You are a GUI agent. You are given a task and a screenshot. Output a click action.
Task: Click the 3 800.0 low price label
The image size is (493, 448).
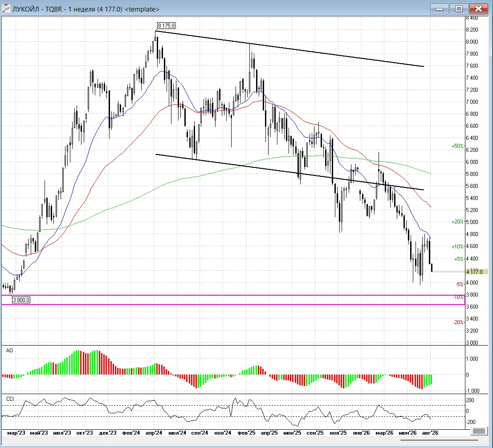21,300
